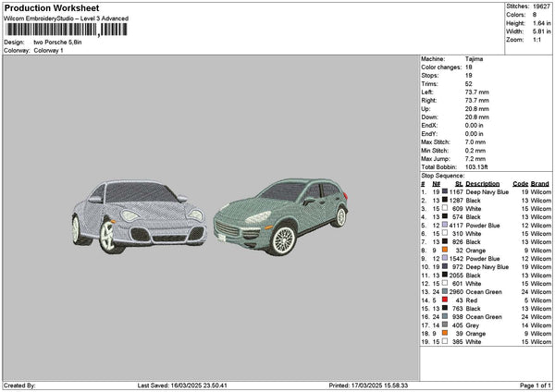Image resolution: width=555 pixels, height=392 pixels.
Task: Choose the Ocean Green swatch at stop 13
Action: point(445,291)
